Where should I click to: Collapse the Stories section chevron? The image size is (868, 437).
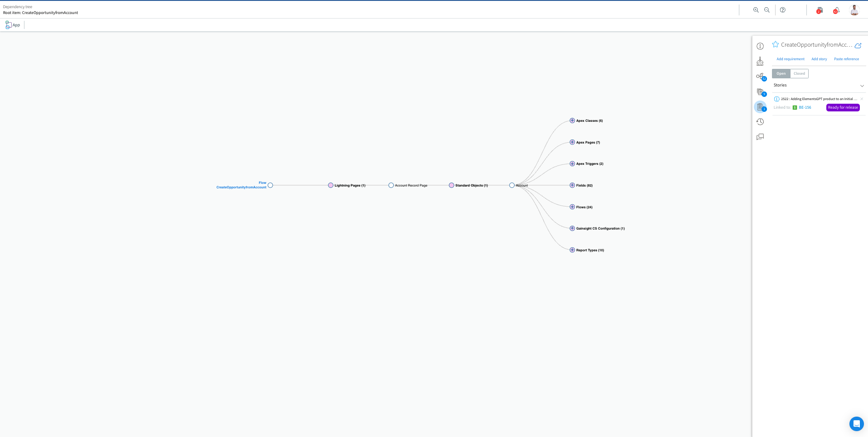[862, 86]
